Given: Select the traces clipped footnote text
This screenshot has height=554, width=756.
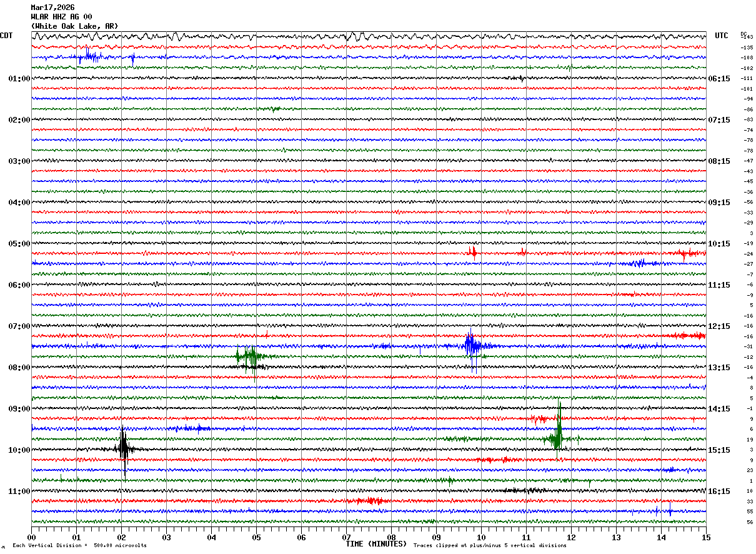Looking at the screenshot, I should [490, 546].
